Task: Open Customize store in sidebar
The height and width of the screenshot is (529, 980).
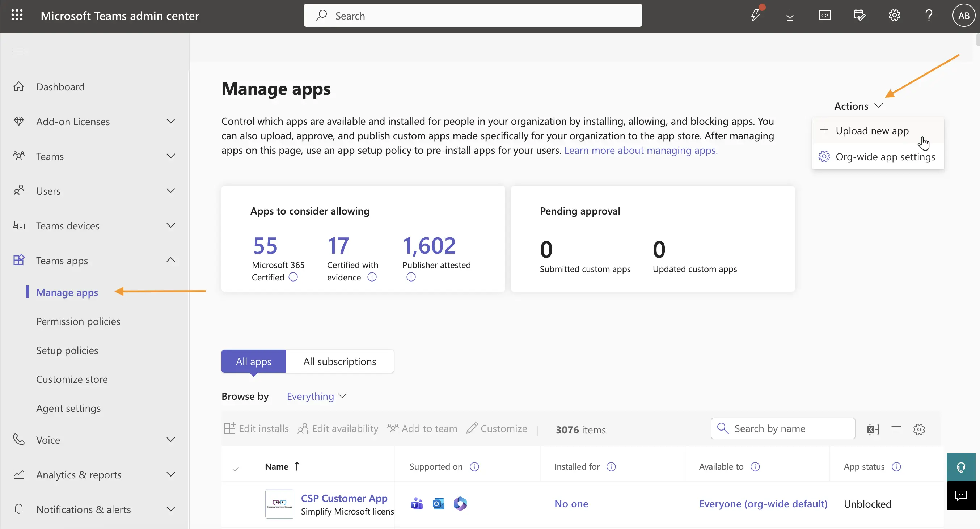Action: click(x=72, y=379)
